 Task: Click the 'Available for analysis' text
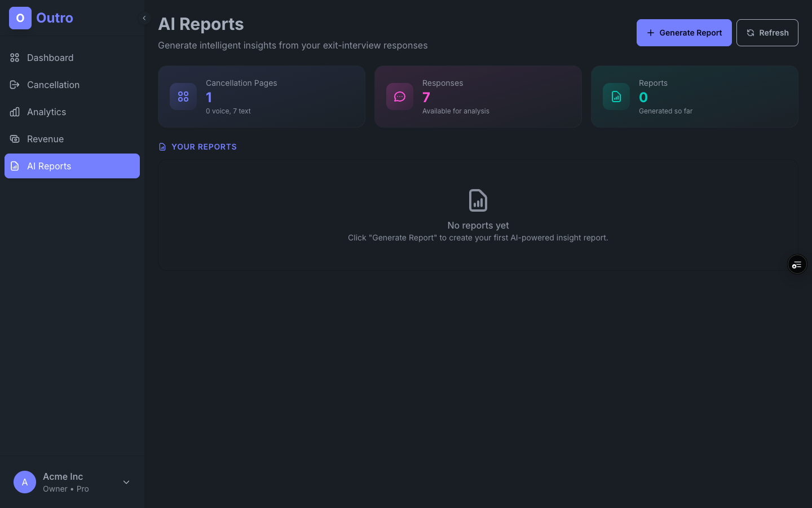click(x=456, y=111)
